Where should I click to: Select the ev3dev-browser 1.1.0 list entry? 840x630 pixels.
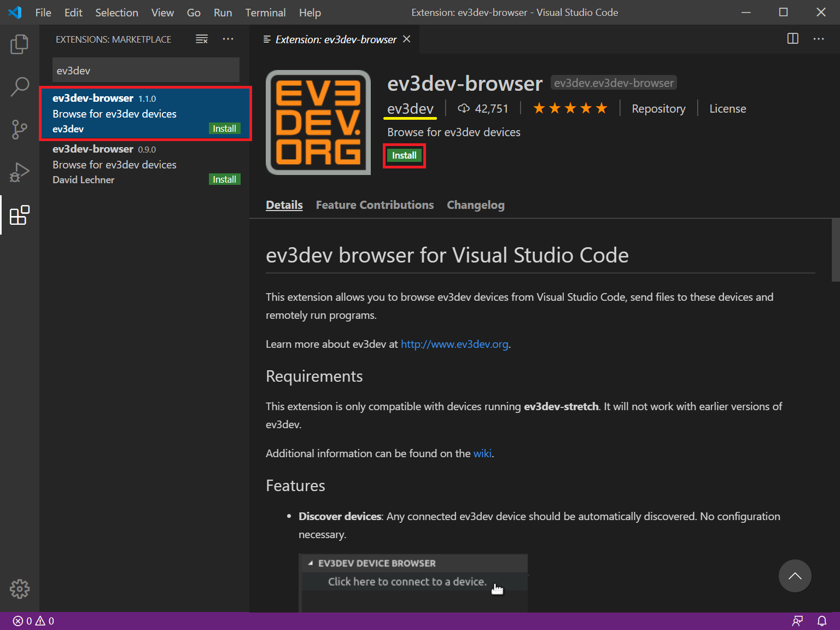click(145, 113)
